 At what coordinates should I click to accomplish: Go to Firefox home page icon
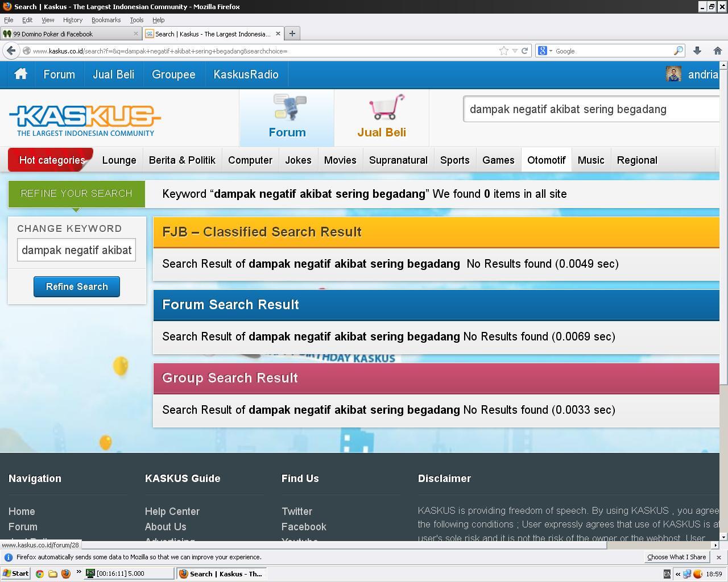(717, 51)
